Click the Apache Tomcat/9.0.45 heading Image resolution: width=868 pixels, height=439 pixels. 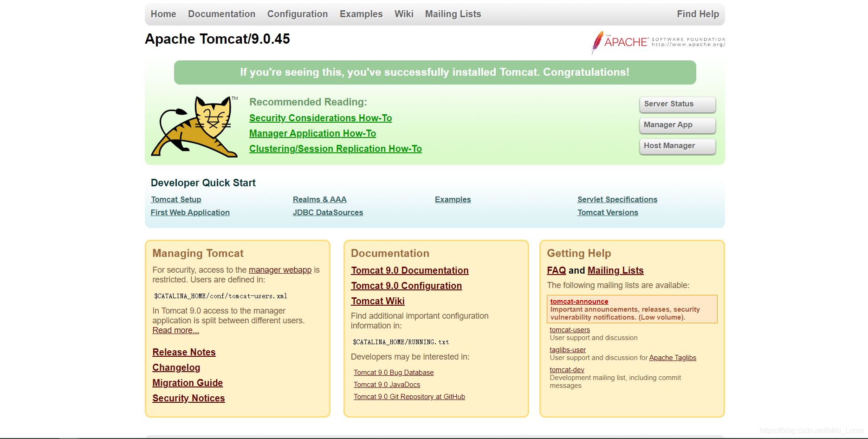(x=217, y=39)
